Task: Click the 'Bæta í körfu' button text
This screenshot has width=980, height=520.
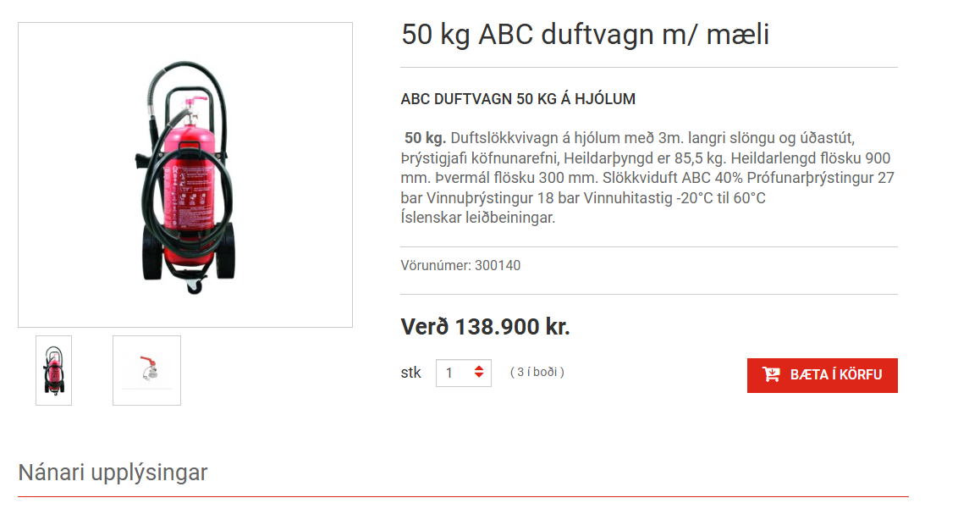Action: (x=836, y=375)
